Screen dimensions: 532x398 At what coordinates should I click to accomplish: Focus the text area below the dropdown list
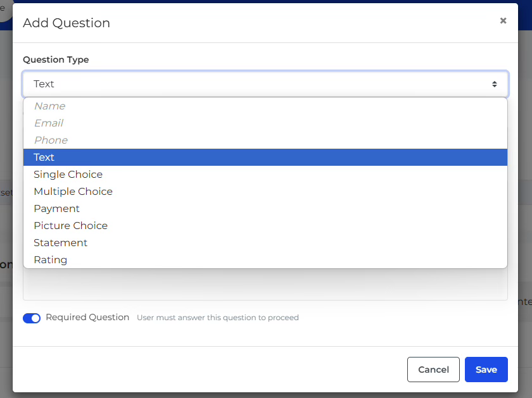click(265, 284)
